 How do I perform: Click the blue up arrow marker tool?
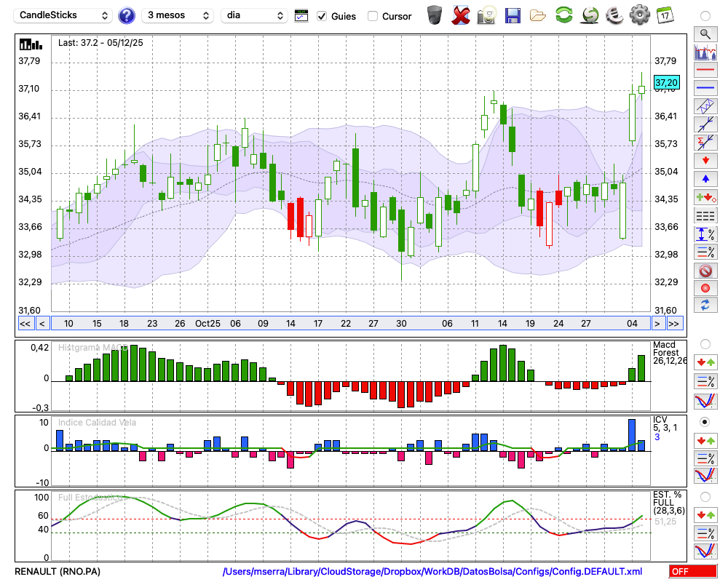pos(705,178)
